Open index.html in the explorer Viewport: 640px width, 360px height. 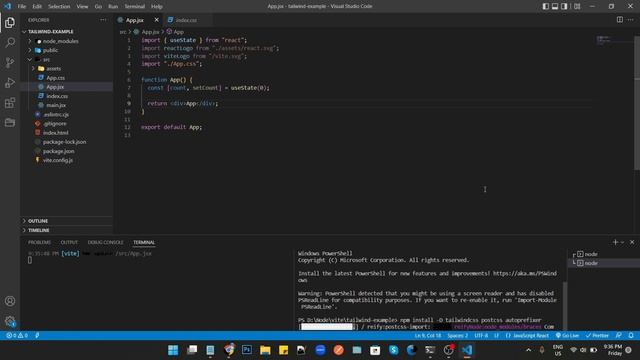(67, 133)
